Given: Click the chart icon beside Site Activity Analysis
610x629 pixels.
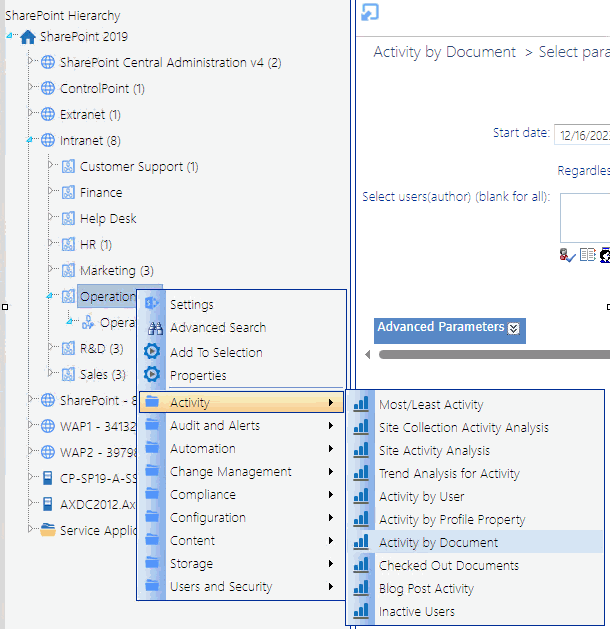Looking at the screenshot, I should [361, 450].
